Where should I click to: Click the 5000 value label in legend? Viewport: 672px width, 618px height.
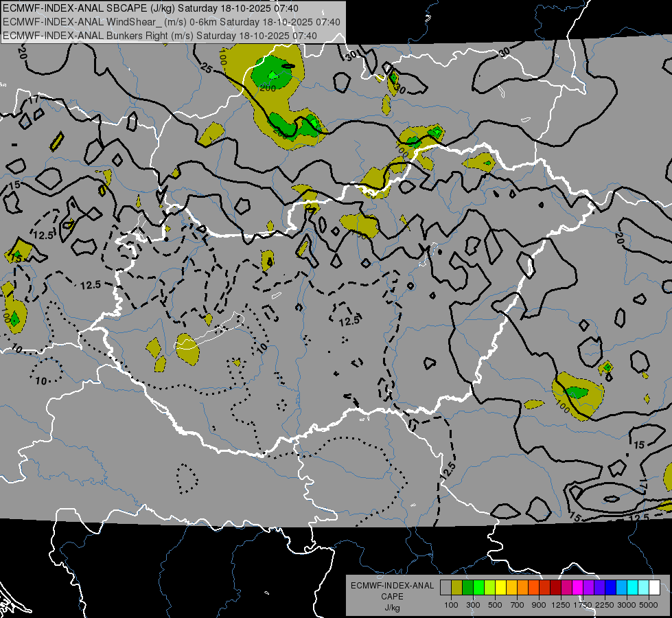[649, 605]
